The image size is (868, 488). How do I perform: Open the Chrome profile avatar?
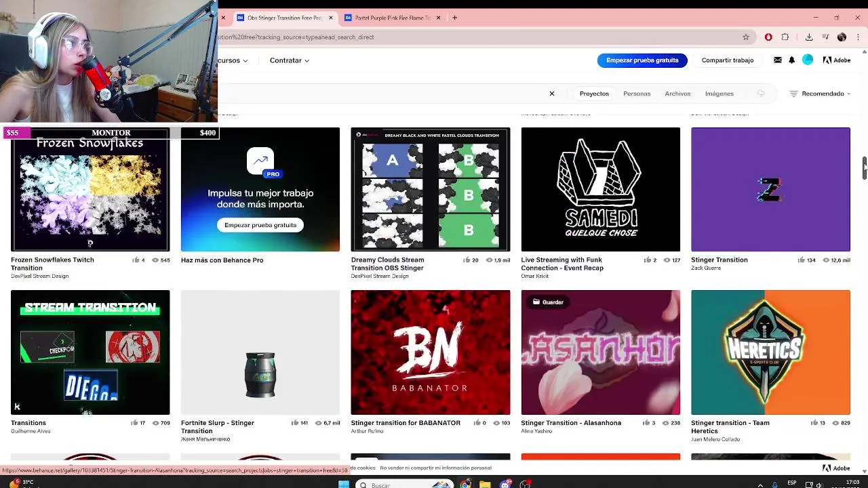[x=842, y=37]
